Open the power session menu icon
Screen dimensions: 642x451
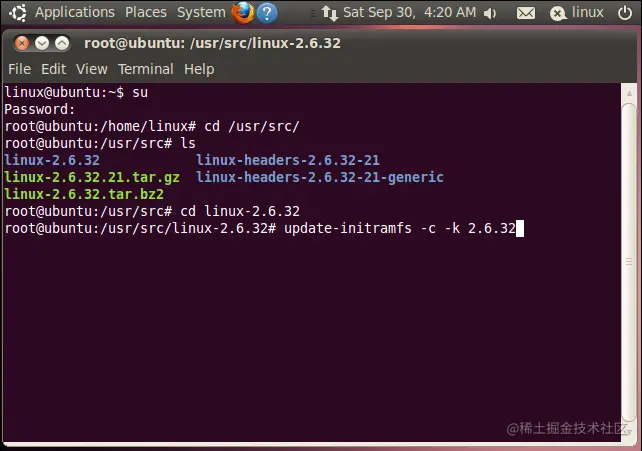tap(625, 13)
